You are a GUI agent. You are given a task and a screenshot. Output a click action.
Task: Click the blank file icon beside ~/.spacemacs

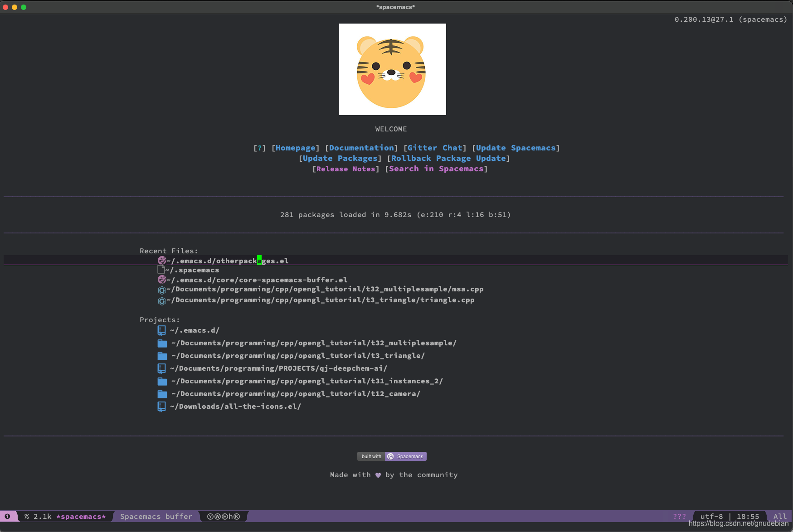click(161, 270)
